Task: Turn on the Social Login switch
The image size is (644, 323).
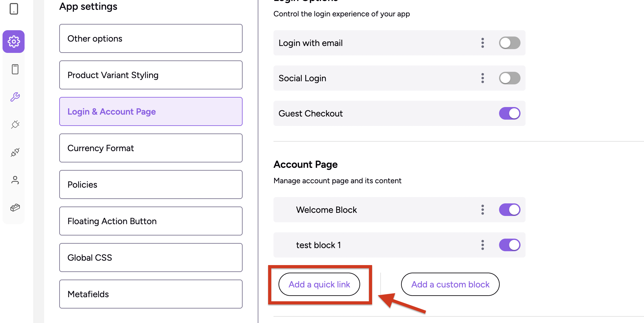Action: [509, 78]
